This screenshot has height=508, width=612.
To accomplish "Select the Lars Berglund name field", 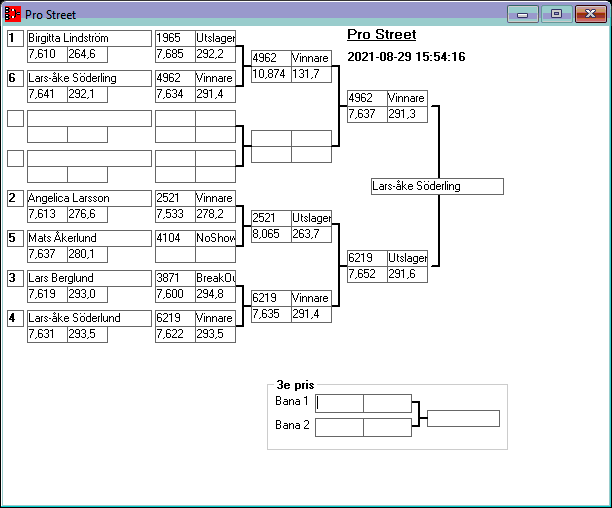I will coord(89,278).
